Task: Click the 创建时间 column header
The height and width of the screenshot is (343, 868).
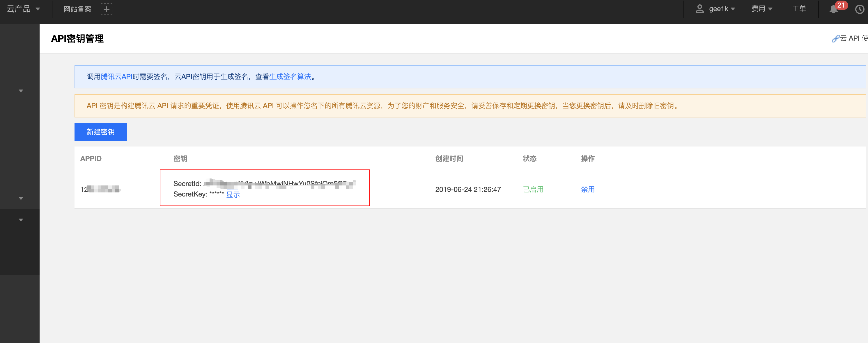Action: 449,158
